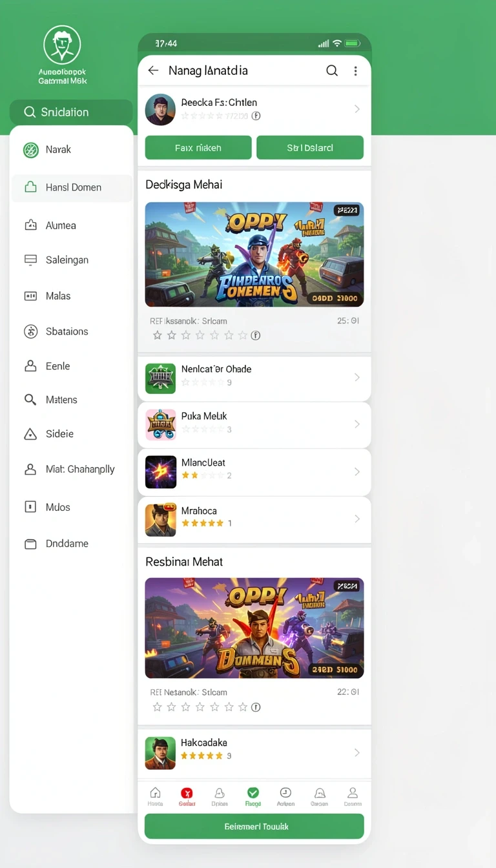This screenshot has height=868, width=496.
Task: Open Puka Meluk app icon
Action: [160, 424]
